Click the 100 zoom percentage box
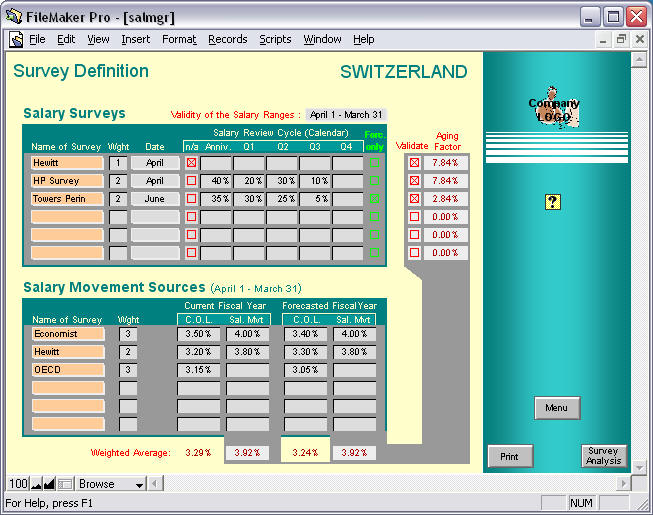 [17, 484]
